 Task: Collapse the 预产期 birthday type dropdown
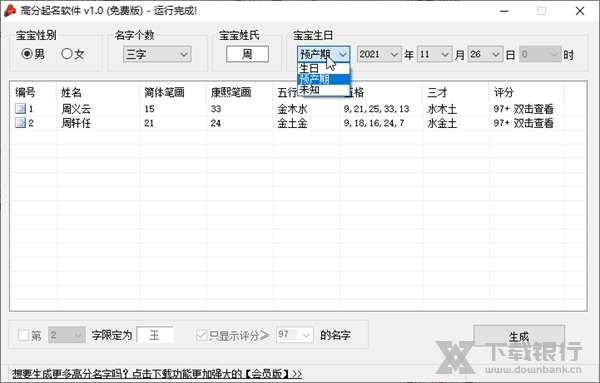pos(323,54)
